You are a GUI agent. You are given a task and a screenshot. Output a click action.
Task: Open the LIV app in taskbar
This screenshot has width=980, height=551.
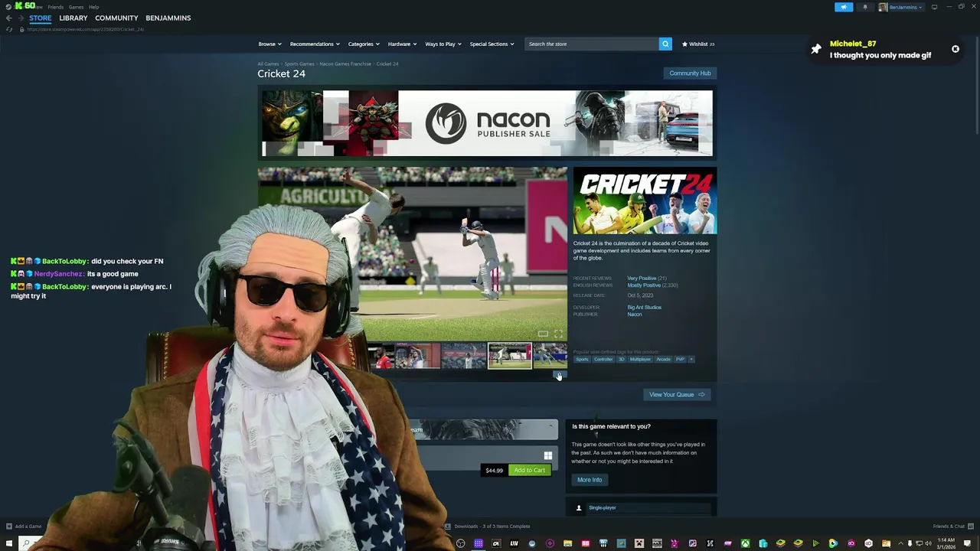514,544
